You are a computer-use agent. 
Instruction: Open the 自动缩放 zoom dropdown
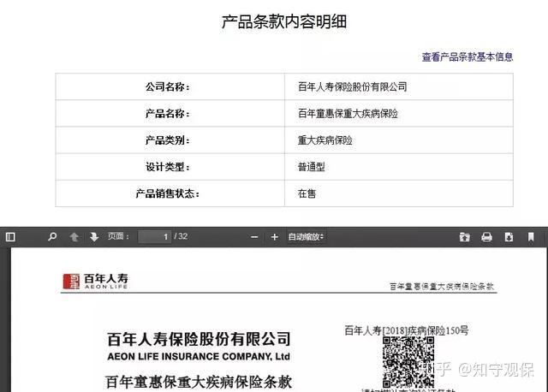click(306, 237)
